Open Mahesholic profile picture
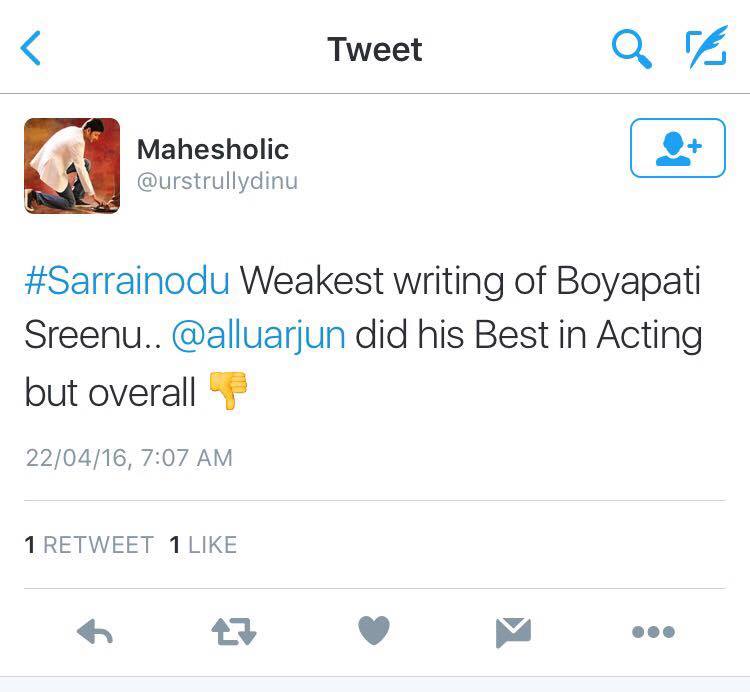750x692 pixels. pyautogui.click(x=72, y=166)
